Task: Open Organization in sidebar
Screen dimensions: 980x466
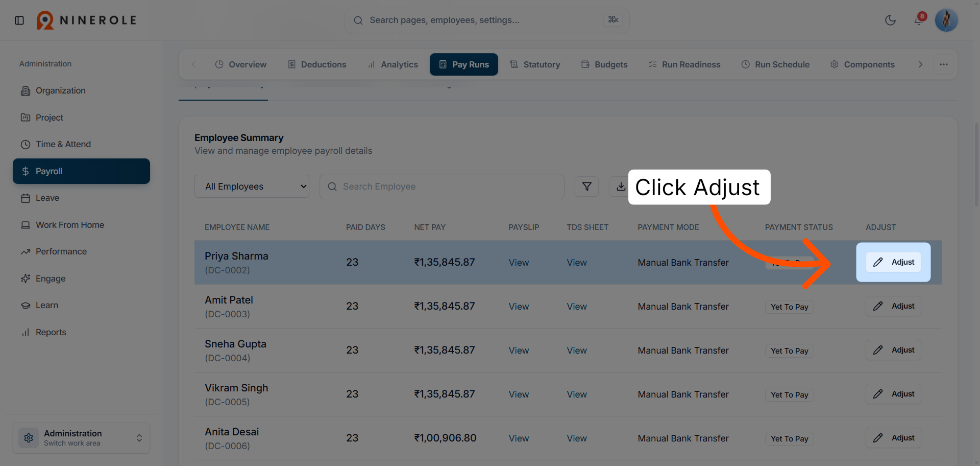Action: point(81,90)
